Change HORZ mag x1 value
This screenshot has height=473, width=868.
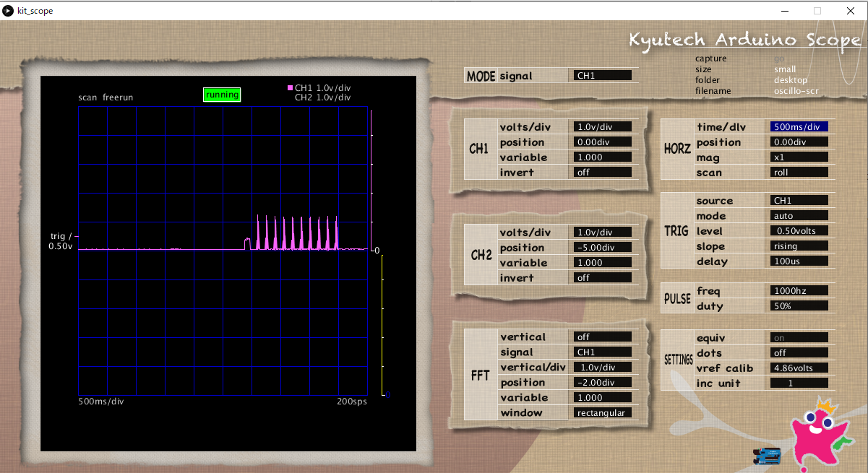[799, 157]
